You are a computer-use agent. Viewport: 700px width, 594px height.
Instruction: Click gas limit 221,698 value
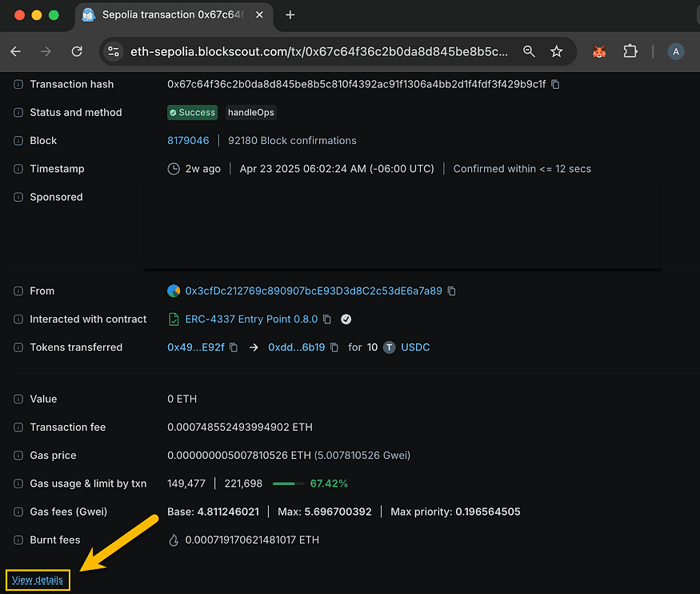(x=243, y=484)
